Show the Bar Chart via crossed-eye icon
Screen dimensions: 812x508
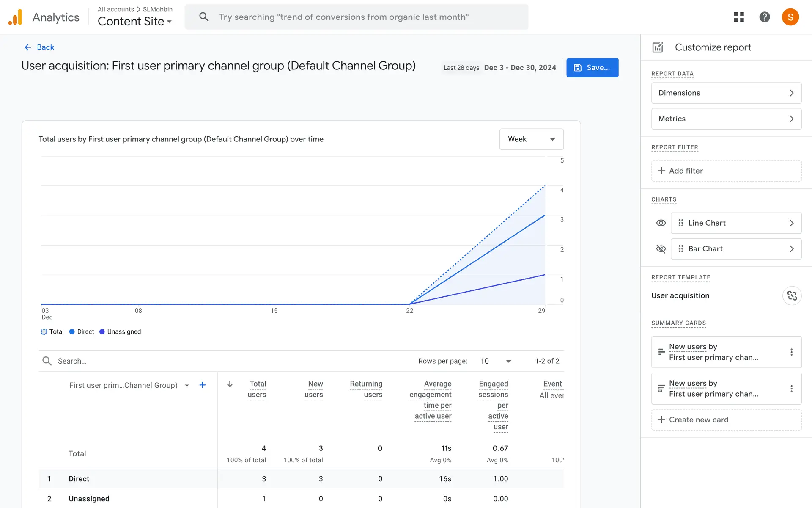[661, 249]
